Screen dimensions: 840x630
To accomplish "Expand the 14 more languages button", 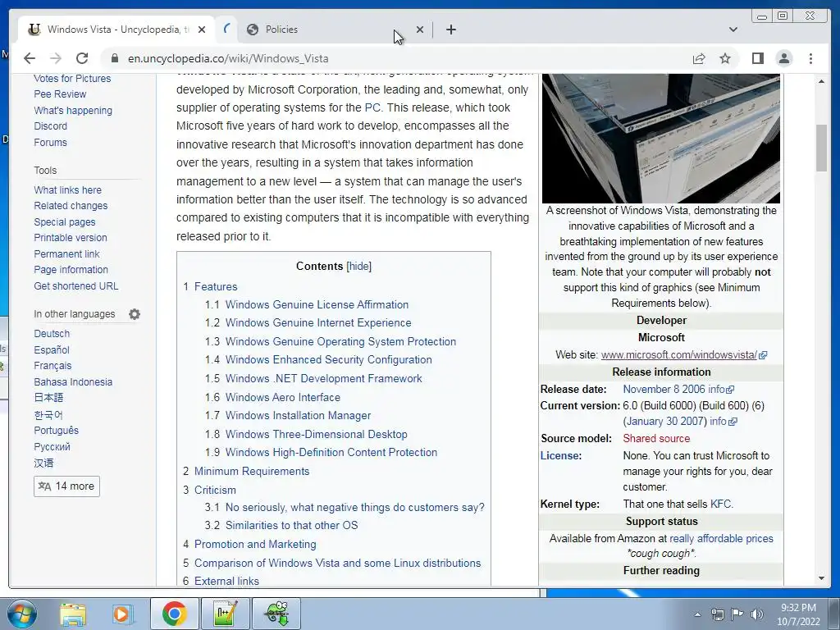I will [66, 486].
